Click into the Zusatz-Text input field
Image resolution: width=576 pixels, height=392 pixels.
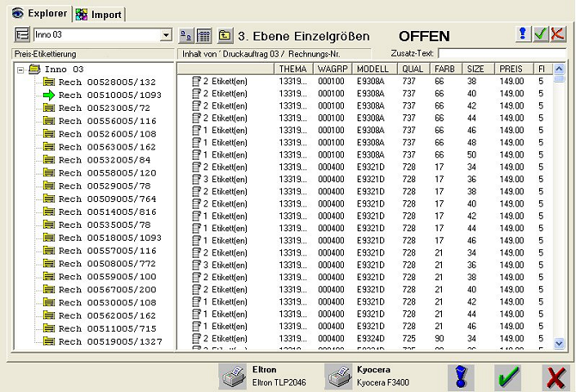point(502,53)
